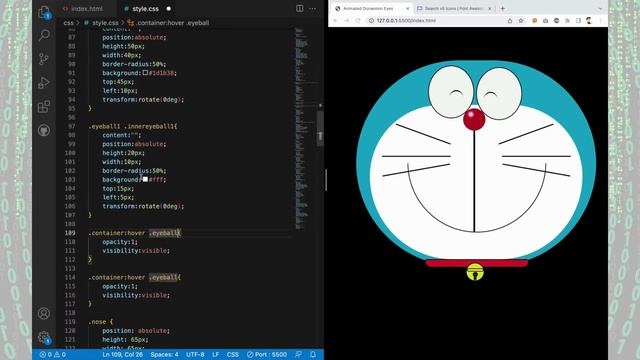Open browser tab search dropdown arrow

[x=600, y=9]
